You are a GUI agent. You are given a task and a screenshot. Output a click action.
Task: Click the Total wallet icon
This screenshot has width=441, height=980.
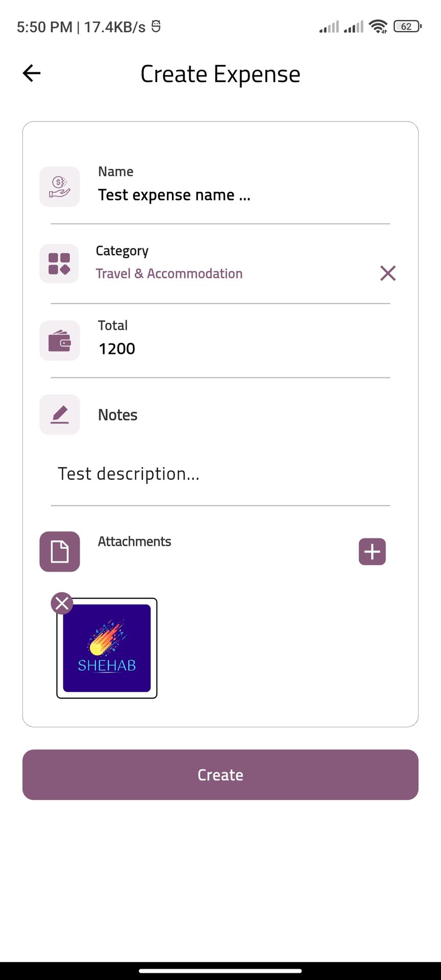[60, 340]
